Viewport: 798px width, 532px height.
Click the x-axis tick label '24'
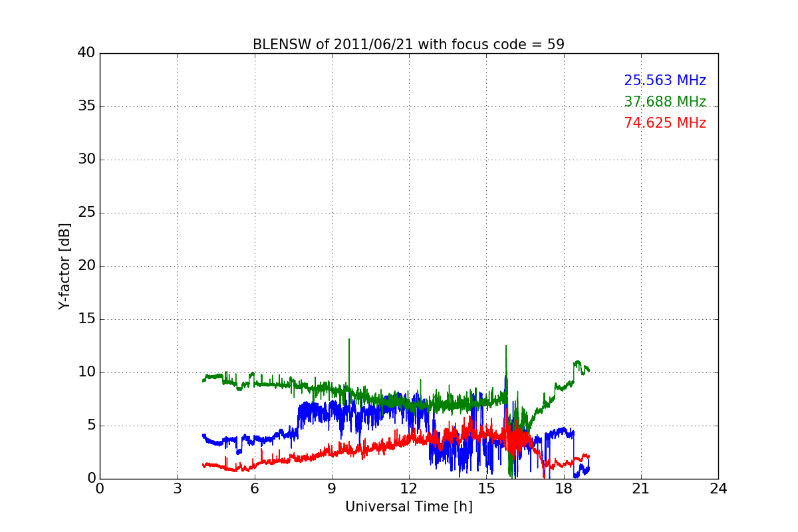click(718, 488)
